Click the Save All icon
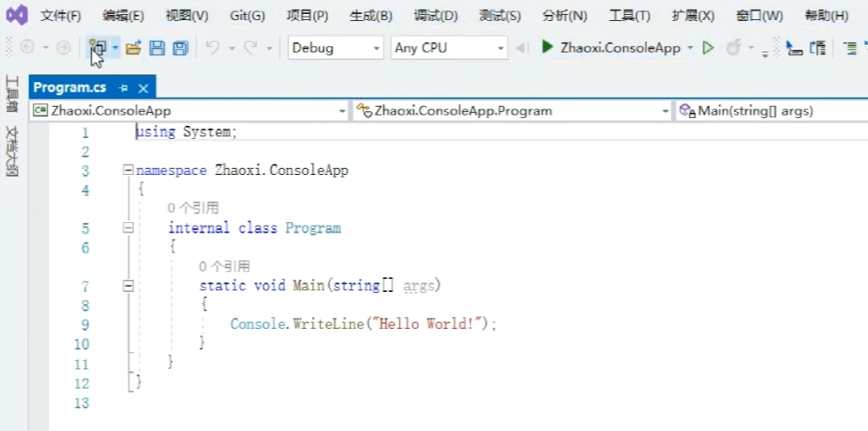868x431 pixels. click(180, 48)
